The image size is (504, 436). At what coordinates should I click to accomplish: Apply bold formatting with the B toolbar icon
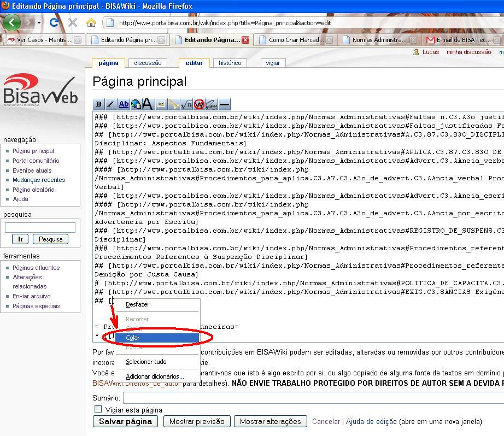pos(97,104)
